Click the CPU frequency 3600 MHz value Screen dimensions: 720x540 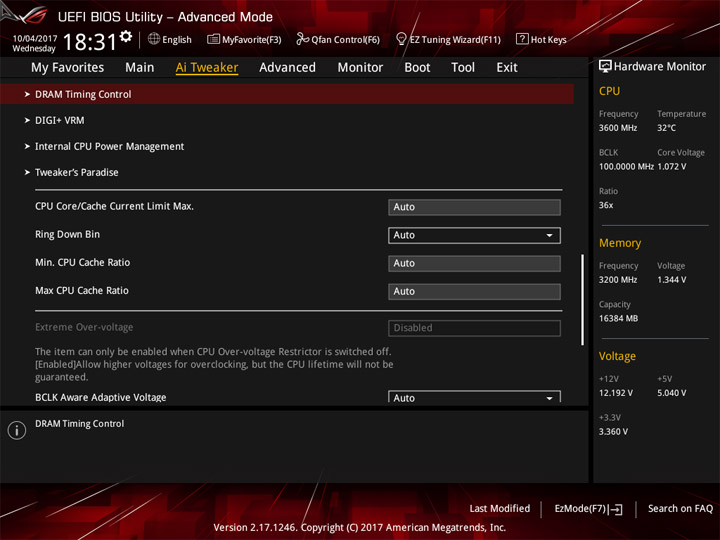tap(618, 128)
